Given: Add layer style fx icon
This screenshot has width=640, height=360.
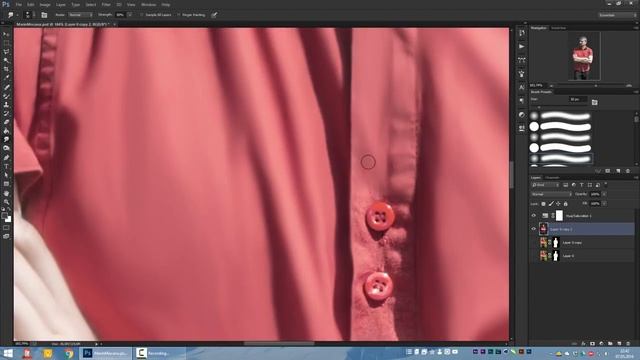Looking at the screenshot, I should [583, 344].
